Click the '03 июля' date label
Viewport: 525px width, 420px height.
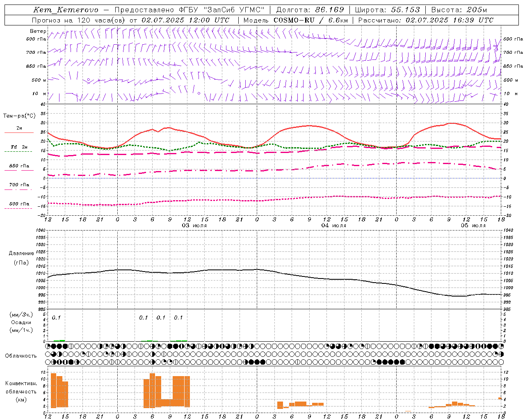pyautogui.click(x=194, y=226)
